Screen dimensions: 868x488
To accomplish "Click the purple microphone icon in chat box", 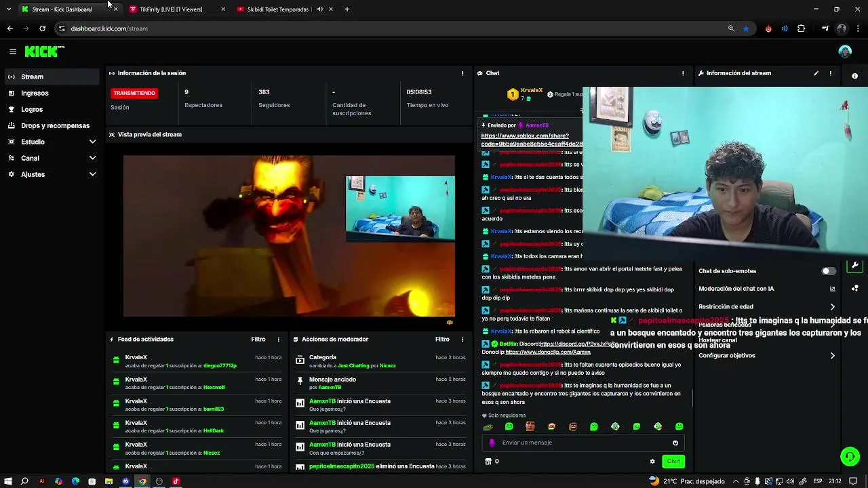I will tap(492, 443).
